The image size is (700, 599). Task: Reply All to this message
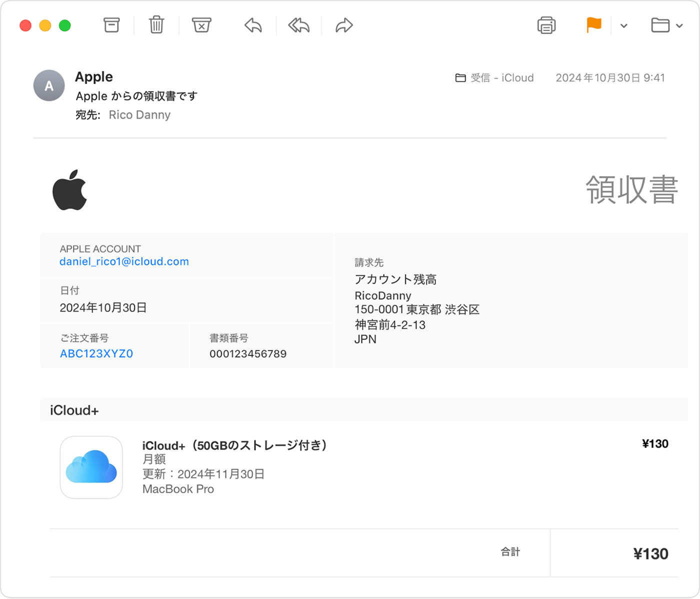coord(298,25)
